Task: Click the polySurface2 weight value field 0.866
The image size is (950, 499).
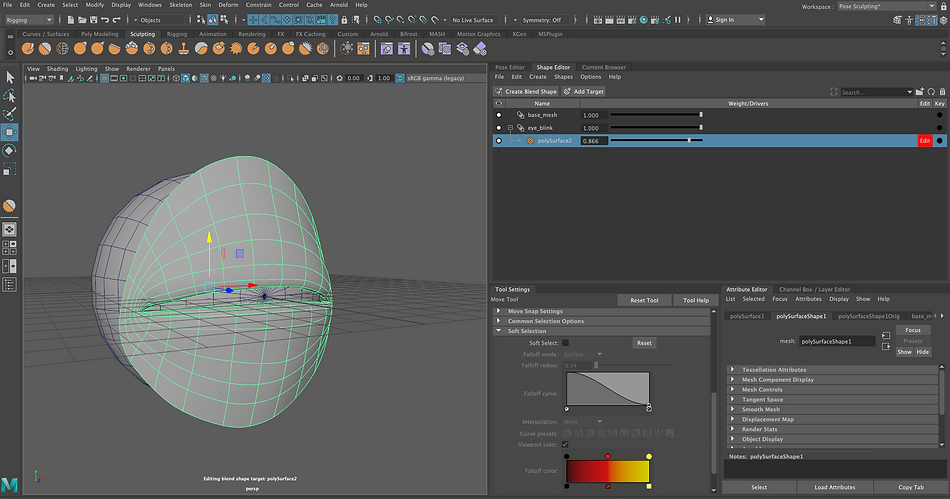Action: 594,140
